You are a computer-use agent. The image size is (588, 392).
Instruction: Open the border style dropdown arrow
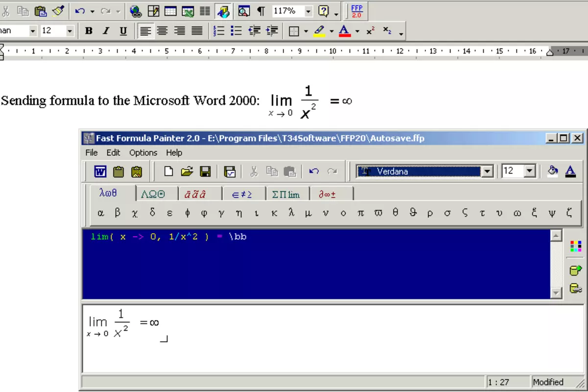[x=306, y=31]
